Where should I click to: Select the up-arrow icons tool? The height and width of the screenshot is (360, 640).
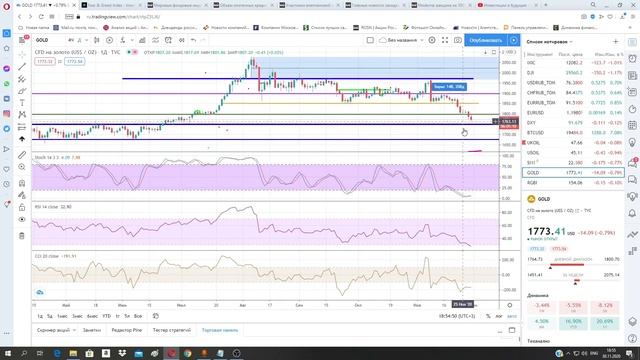(x=22, y=139)
